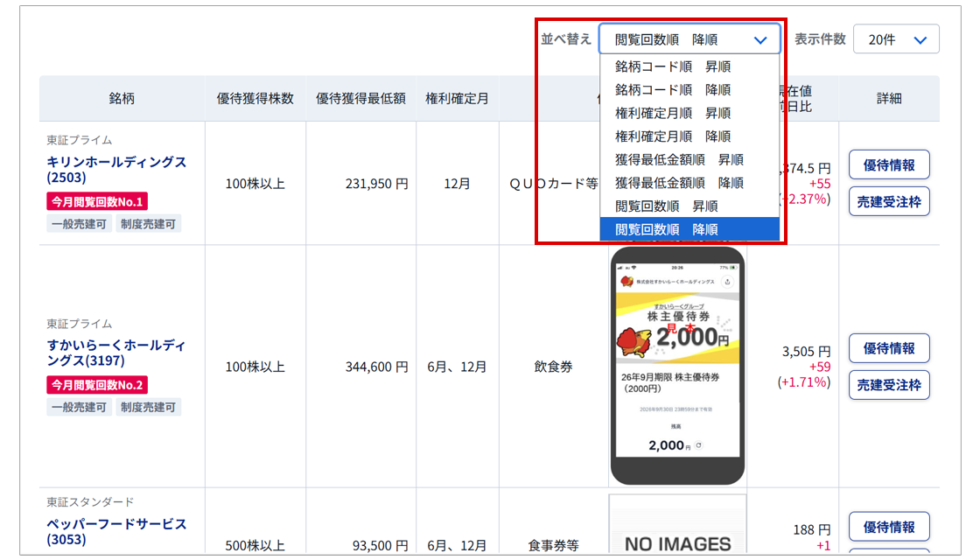Click the NO IMAGES placeholder thumbnail
The image size is (980, 560).
678,534
